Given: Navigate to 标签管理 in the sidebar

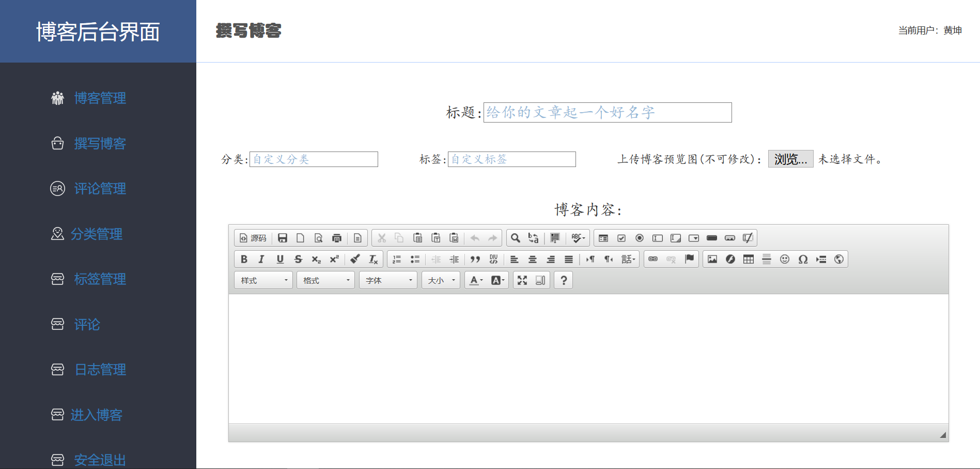Looking at the screenshot, I should (x=100, y=279).
